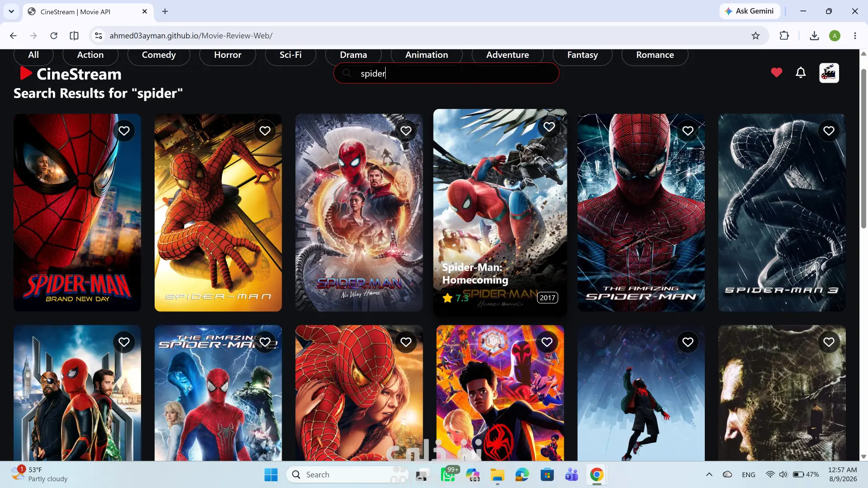The height and width of the screenshot is (488, 868).
Task: Open The Amazing Spider-Man poster
Action: pos(641,212)
